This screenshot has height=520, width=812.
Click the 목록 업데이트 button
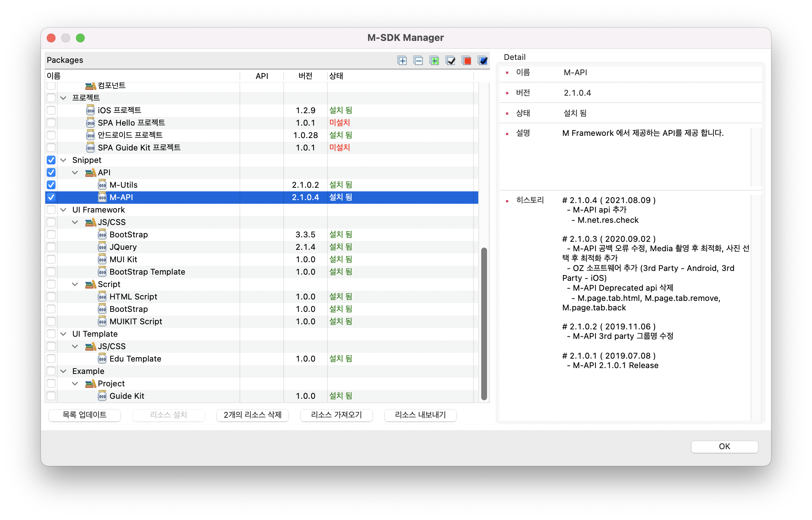[x=84, y=415]
